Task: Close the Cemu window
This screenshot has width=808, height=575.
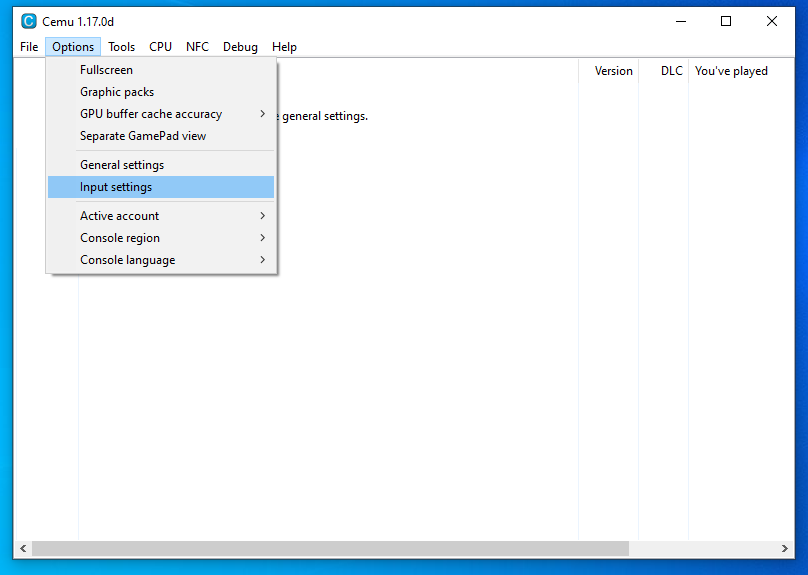Action: [771, 21]
